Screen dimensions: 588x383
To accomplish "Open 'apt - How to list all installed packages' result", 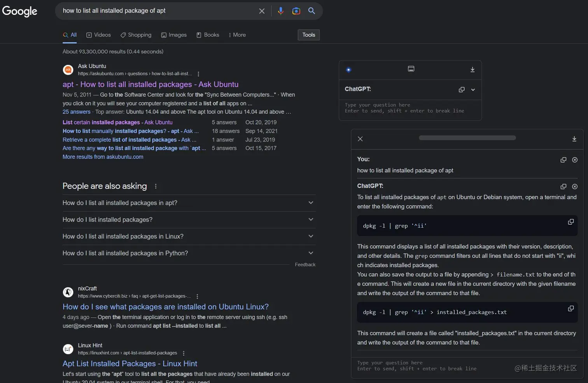I will (150, 84).
